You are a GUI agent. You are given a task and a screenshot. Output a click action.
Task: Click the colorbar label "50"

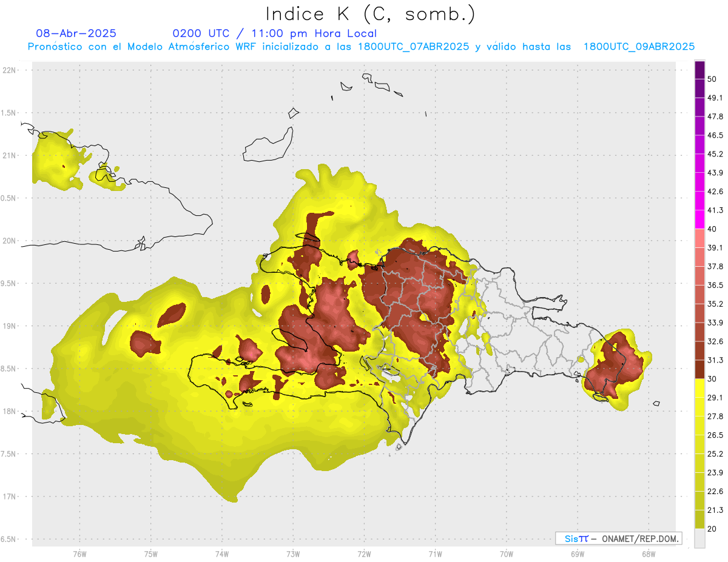coord(712,79)
